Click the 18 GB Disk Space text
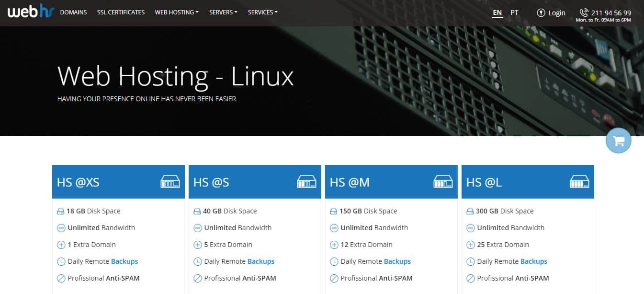Viewport: 644px width, 294px height. click(94, 211)
